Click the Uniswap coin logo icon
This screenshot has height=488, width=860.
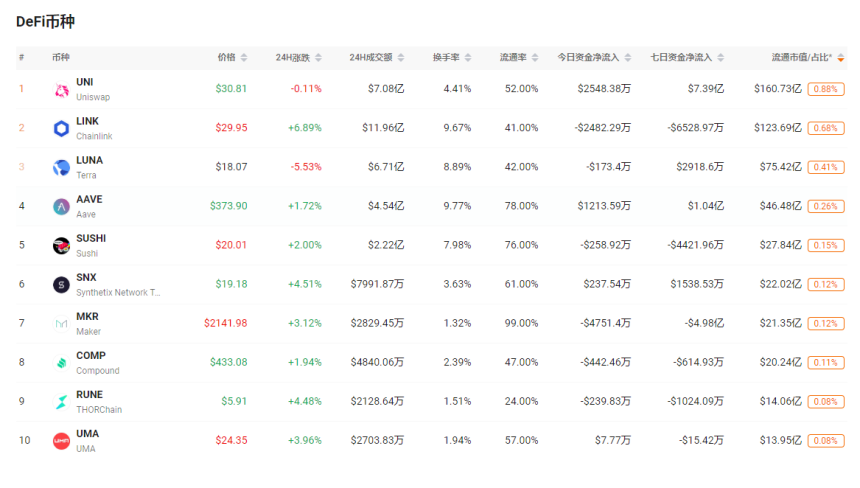point(61,90)
